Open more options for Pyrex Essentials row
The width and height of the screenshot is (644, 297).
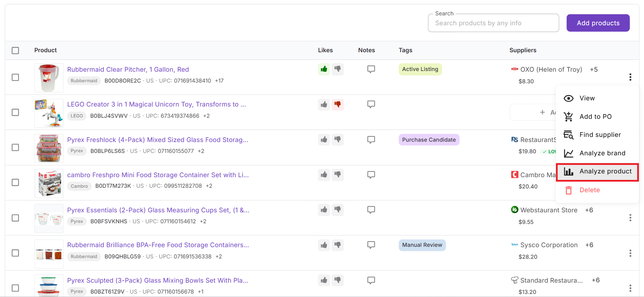tap(630, 218)
